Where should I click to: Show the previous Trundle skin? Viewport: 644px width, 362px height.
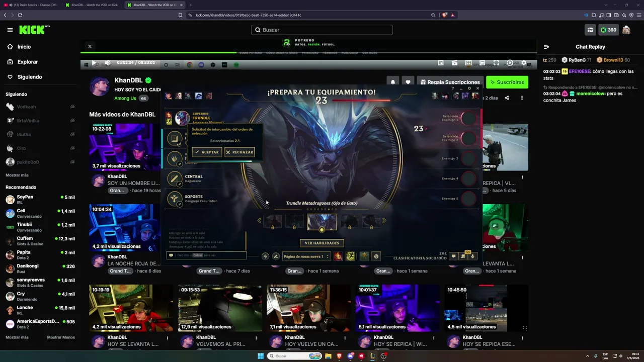[x=259, y=221]
